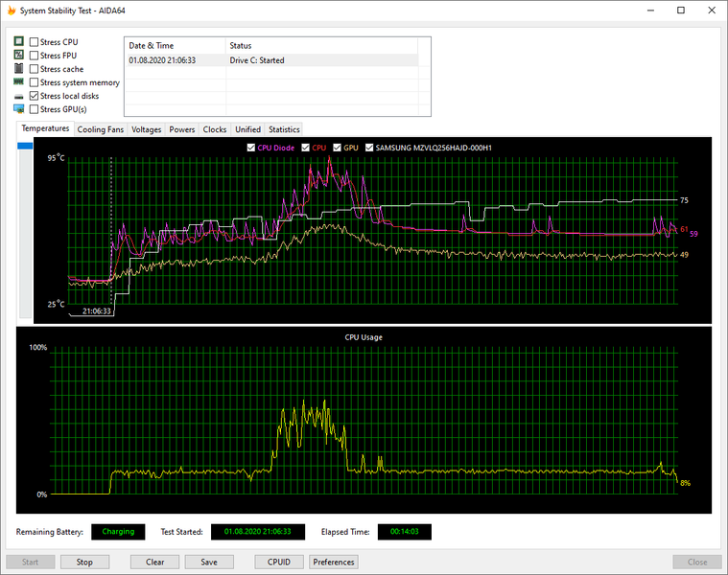Screen dimensions: 728x575
Task: Select the Voltages tab
Action: coord(147,129)
